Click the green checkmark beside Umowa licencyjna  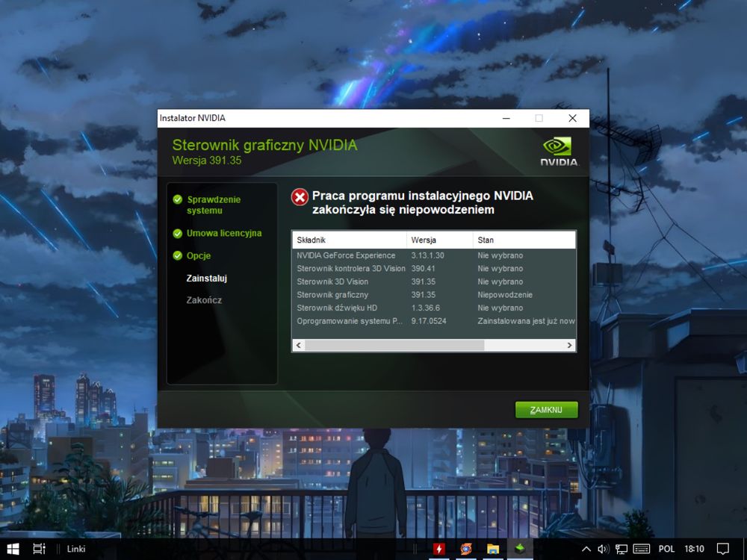178,233
